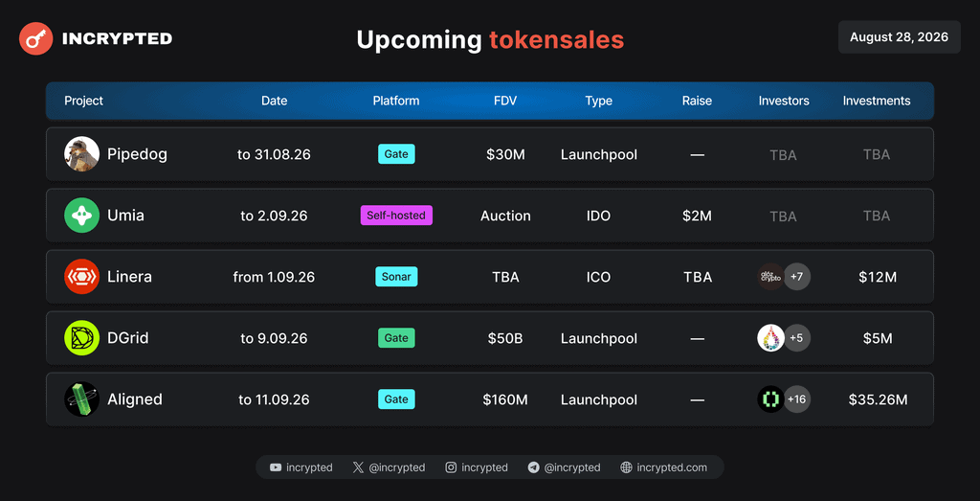Open the X @incrypted social icon
This screenshot has height=501, width=980.
[358, 467]
